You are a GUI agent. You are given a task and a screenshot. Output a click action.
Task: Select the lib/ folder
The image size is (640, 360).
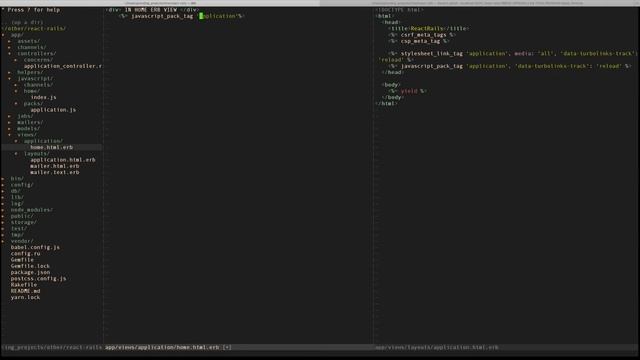17,197
